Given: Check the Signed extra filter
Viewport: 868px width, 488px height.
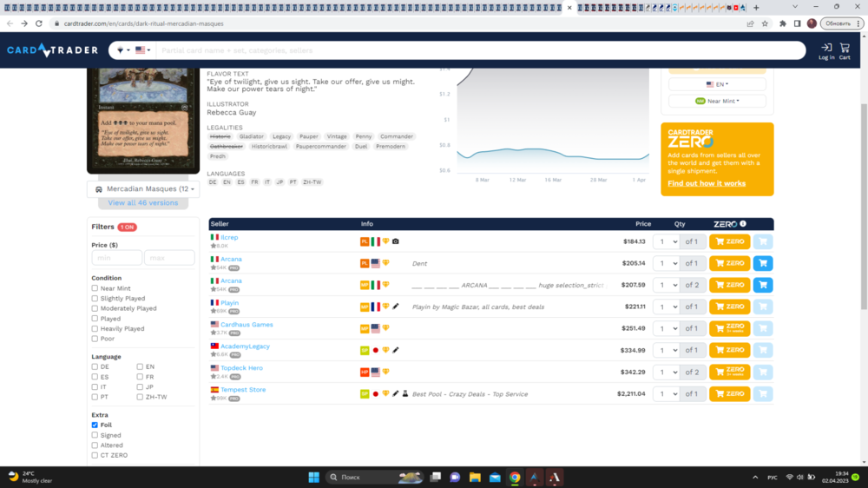Looking at the screenshot, I should [x=95, y=435].
